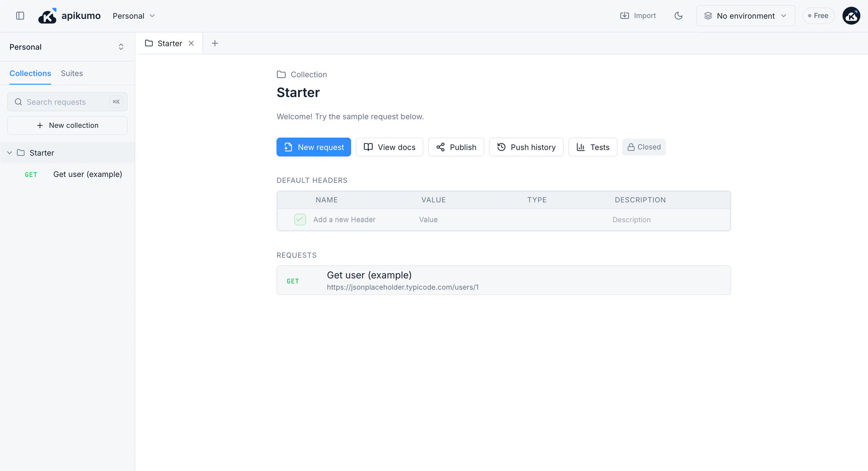
Task: Toggle the new header enabled checkbox
Action: 300,220
